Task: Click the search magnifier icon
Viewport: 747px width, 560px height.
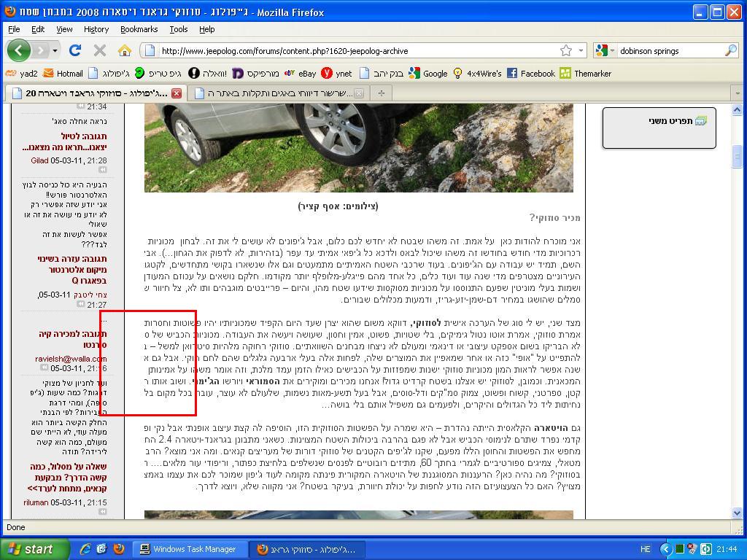Action: pyautogui.click(x=730, y=50)
